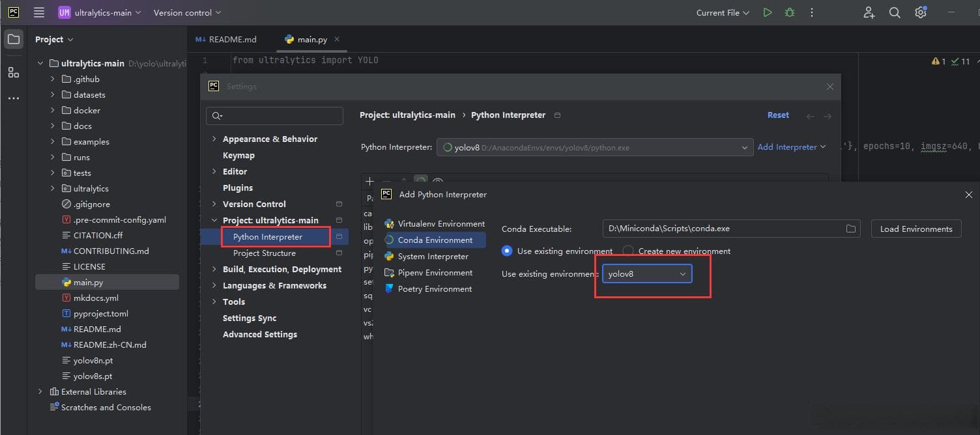
Task: Select Conda Environment interpreter type
Action: [x=435, y=240]
